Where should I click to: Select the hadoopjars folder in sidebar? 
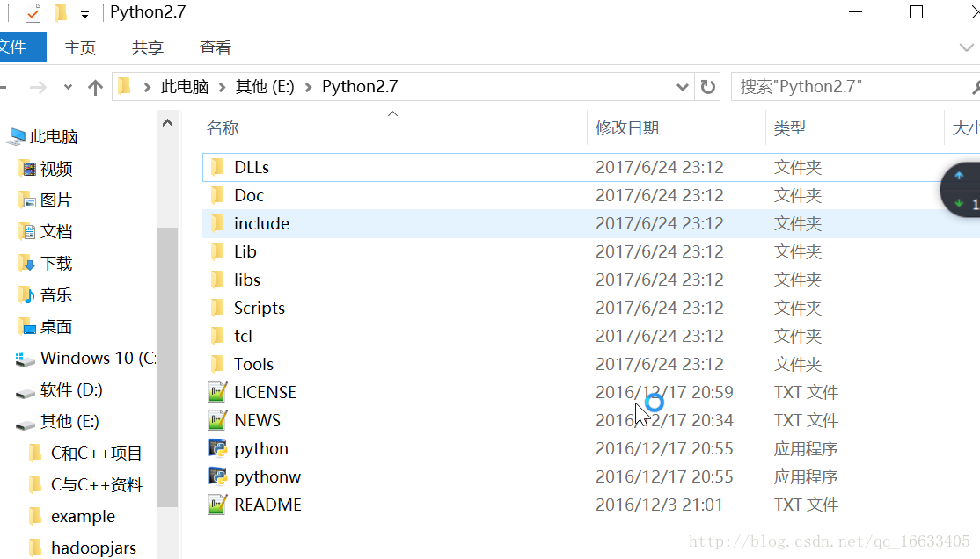(x=94, y=548)
